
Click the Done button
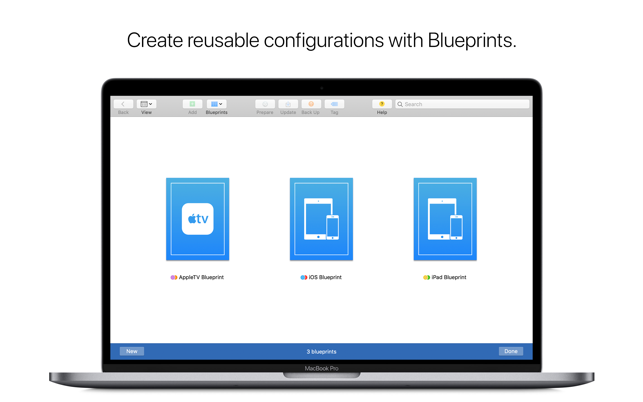pos(511,351)
